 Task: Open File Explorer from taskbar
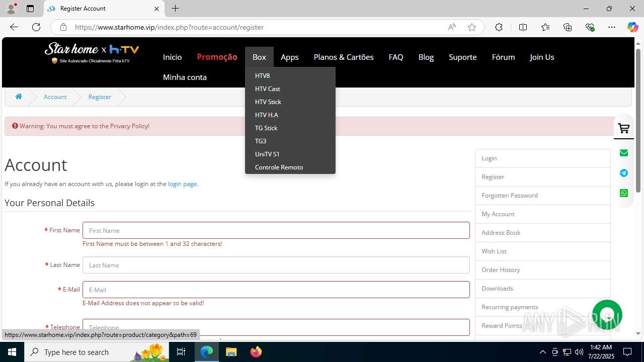(x=231, y=352)
